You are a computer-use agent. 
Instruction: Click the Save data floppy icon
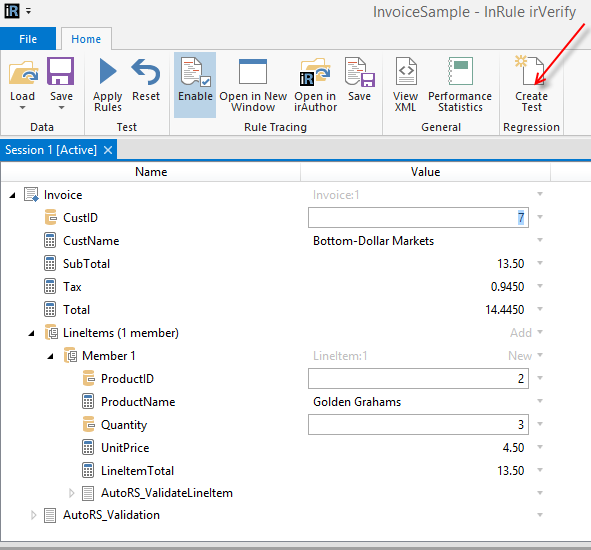60,71
